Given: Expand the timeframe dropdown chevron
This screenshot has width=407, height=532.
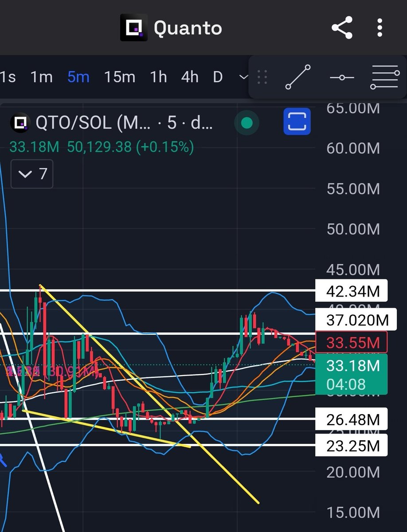Looking at the screenshot, I should [x=243, y=77].
